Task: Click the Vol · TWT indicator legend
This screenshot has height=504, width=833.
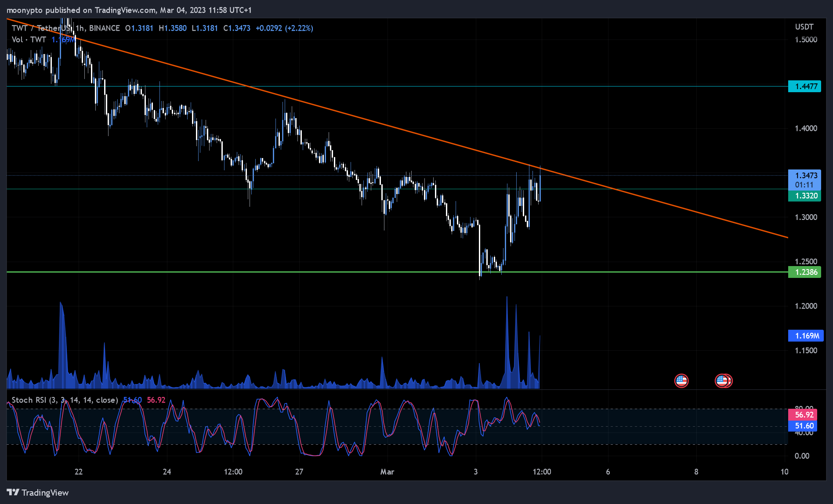Action: click(29, 40)
